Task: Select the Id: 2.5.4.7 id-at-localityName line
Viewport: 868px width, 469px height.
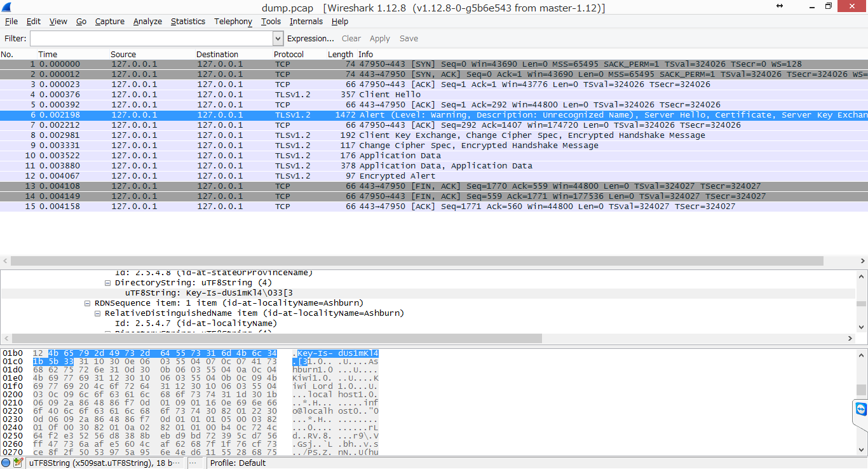Action: click(x=196, y=323)
